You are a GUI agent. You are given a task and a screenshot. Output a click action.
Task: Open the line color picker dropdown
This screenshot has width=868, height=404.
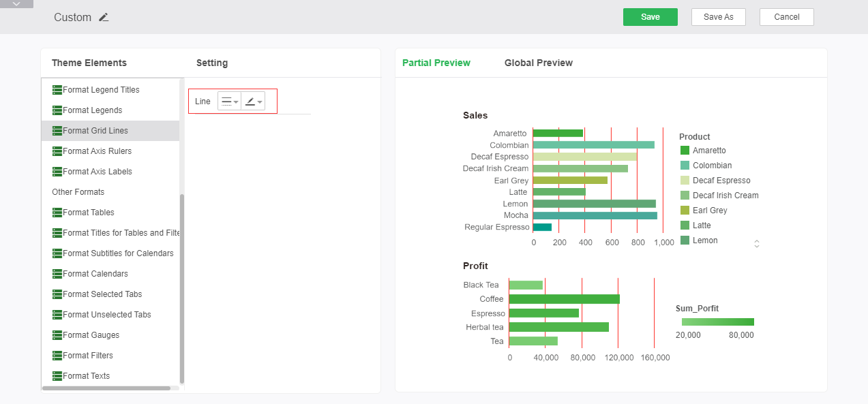[x=253, y=102]
